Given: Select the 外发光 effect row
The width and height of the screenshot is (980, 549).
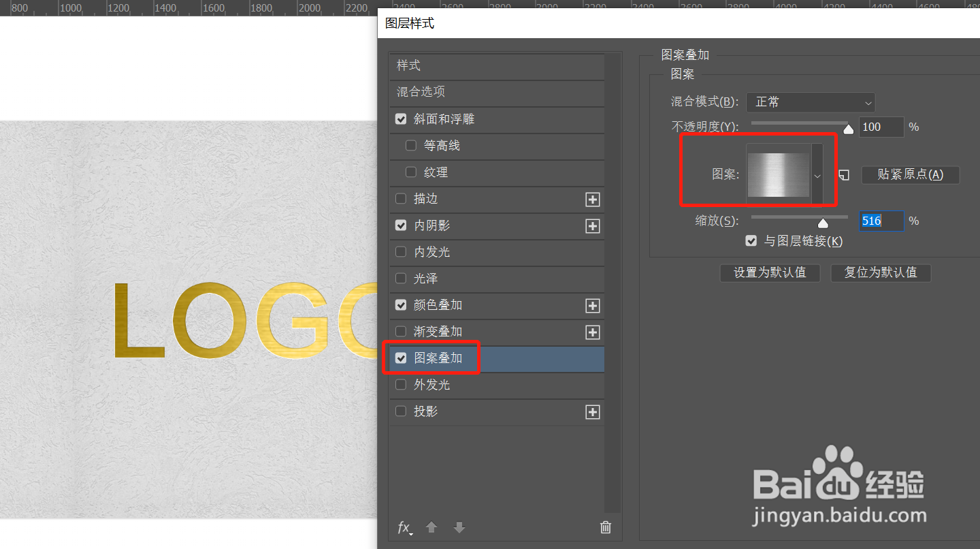Looking at the screenshot, I should point(497,385).
